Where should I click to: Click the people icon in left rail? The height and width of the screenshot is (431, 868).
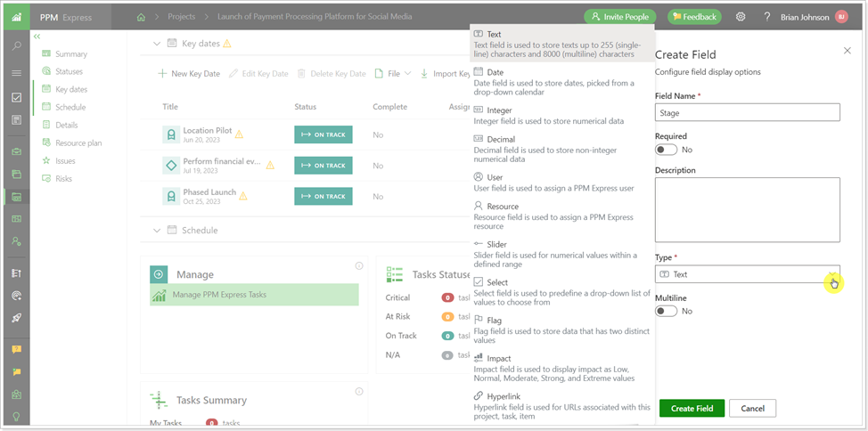17,241
